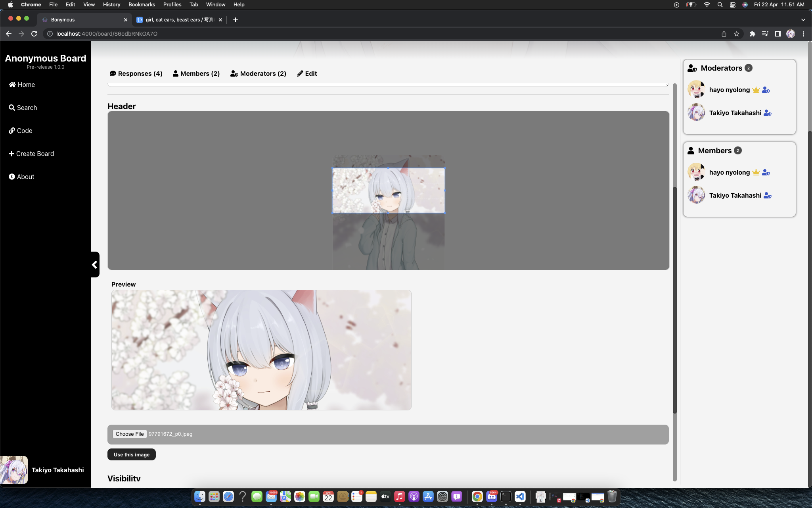Click the Code link icon
Image resolution: width=812 pixels, height=508 pixels.
pyautogui.click(x=12, y=131)
